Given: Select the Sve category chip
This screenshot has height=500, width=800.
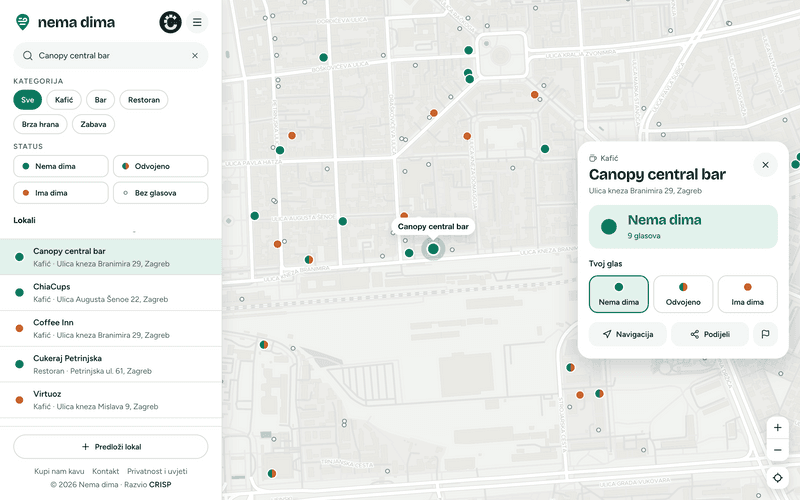Looking at the screenshot, I should tap(28, 100).
